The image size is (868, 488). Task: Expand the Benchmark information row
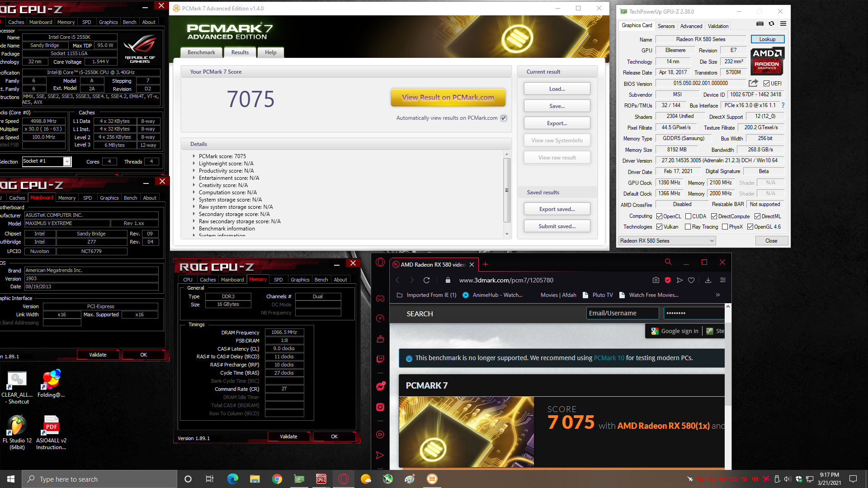point(194,229)
